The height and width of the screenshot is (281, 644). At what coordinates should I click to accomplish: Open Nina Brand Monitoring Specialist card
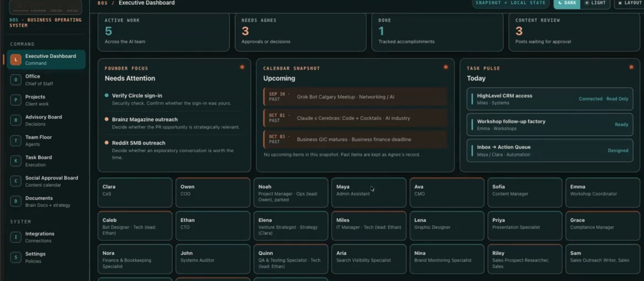(447, 259)
